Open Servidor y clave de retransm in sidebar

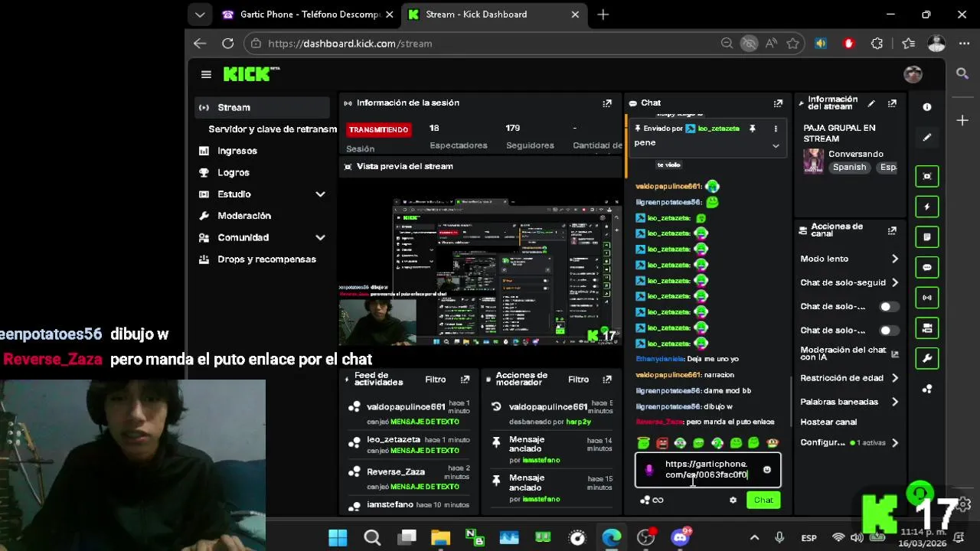tap(273, 129)
